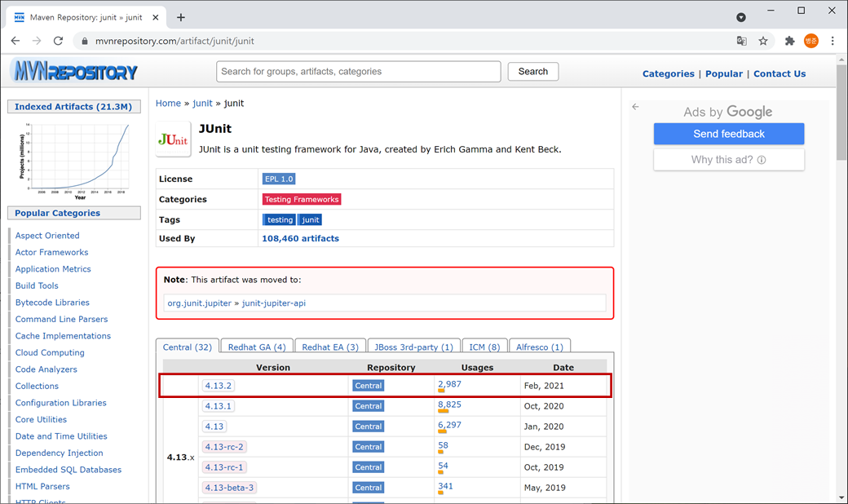Image resolution: width=848 pixels, height=504 pixels.
Task: Open Bytecode Libraries category
Action: 52,303
